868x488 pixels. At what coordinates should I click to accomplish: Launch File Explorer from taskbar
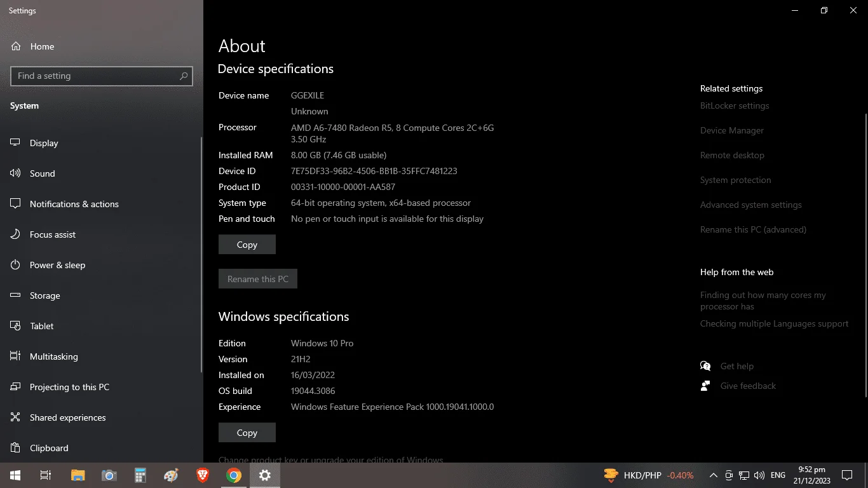[x=78, y=475]
